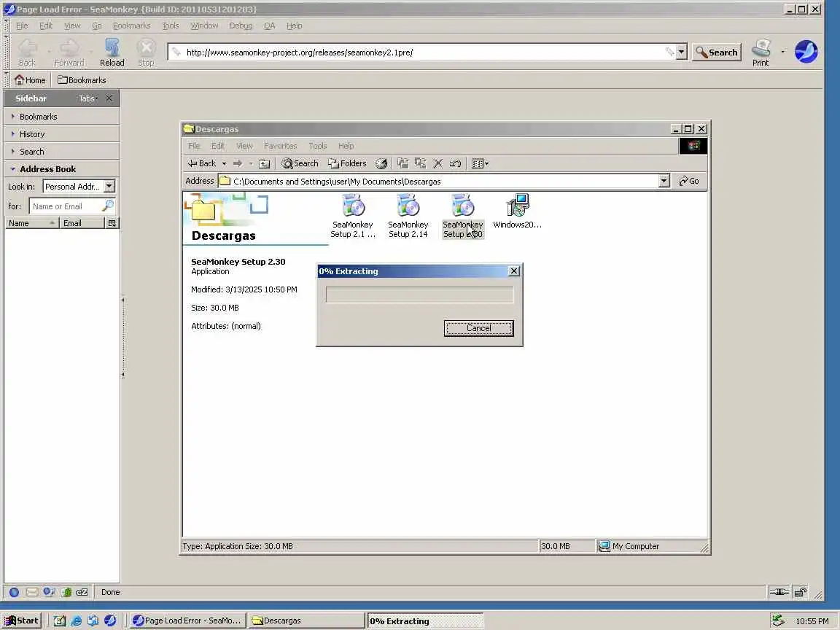Viewport: 840px width, 630px height.
Task: Open the Tools menu in Descargas window
Action: coord(318,146)
